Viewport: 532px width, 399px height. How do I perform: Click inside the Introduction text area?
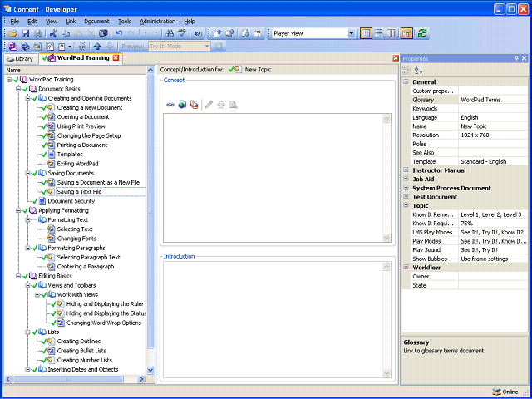(273, 319)
